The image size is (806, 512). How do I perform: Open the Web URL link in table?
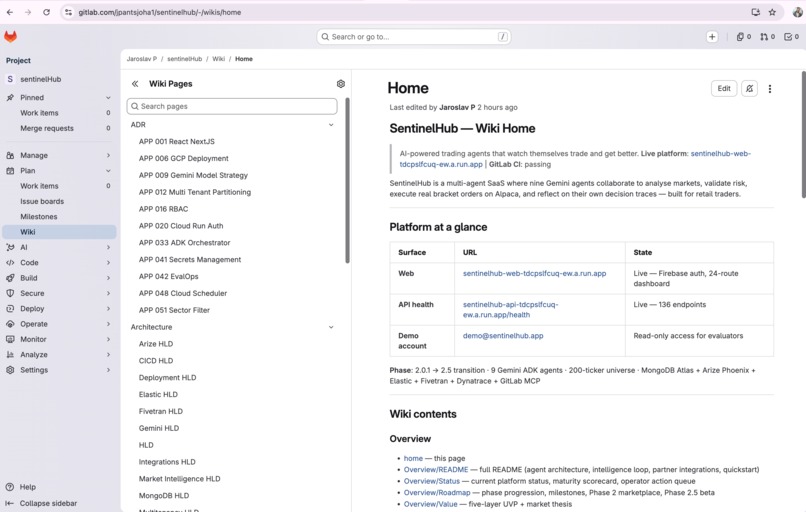pyautogui.click(x=534, y=273)
